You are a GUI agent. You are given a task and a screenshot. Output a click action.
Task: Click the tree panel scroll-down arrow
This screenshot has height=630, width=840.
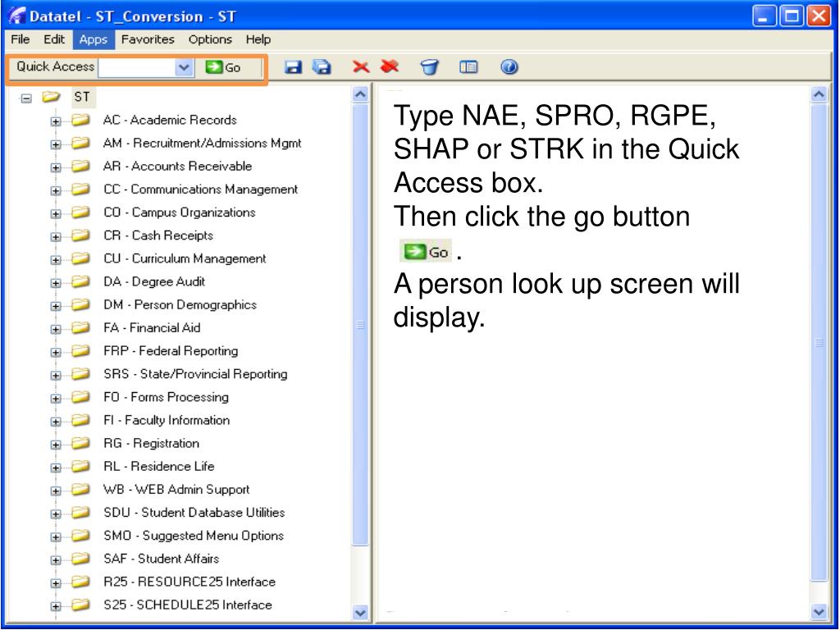(361, 612)
